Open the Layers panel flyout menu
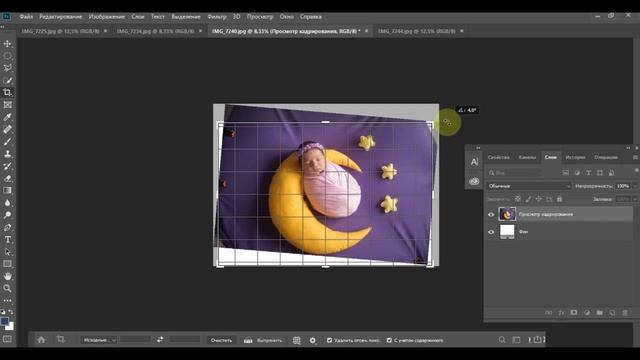 (635, 157)
